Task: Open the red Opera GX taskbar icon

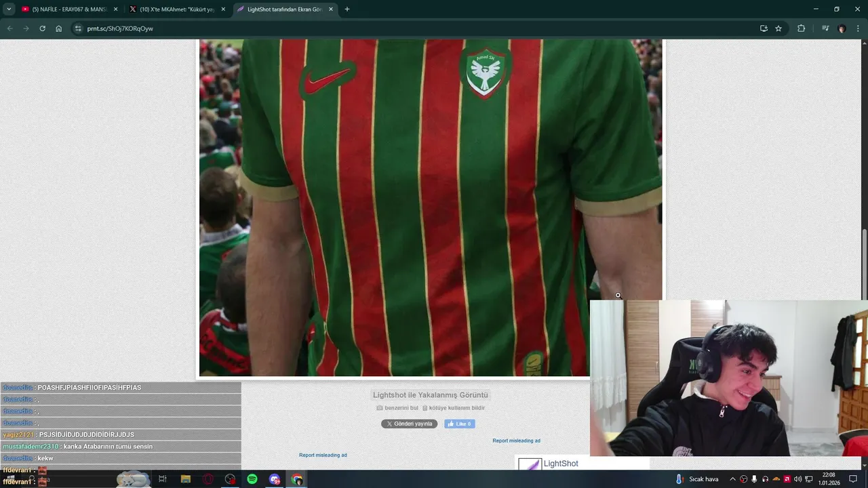Action: click(208, 479)
